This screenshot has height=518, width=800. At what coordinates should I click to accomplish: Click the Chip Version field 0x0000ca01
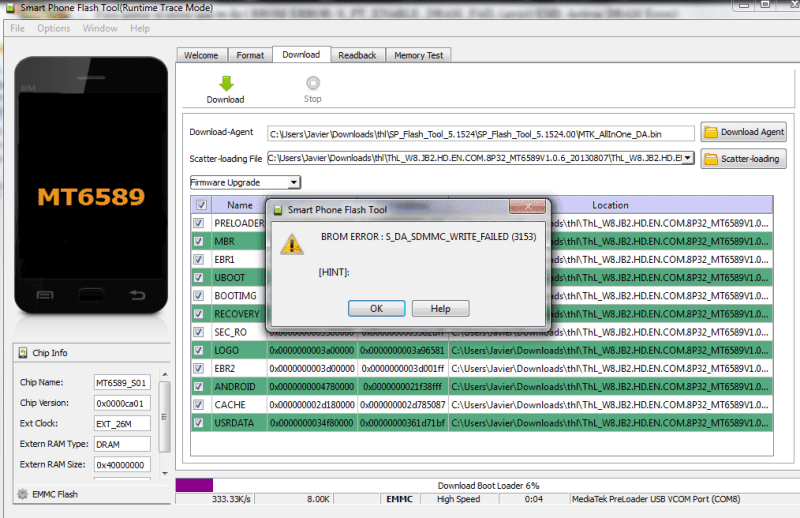[122, 403]
